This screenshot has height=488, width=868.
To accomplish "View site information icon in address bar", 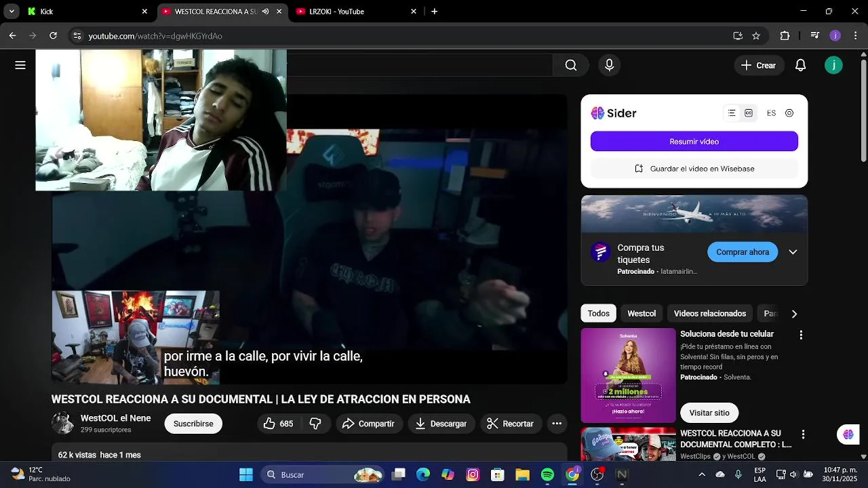I will tap(77, 36).
